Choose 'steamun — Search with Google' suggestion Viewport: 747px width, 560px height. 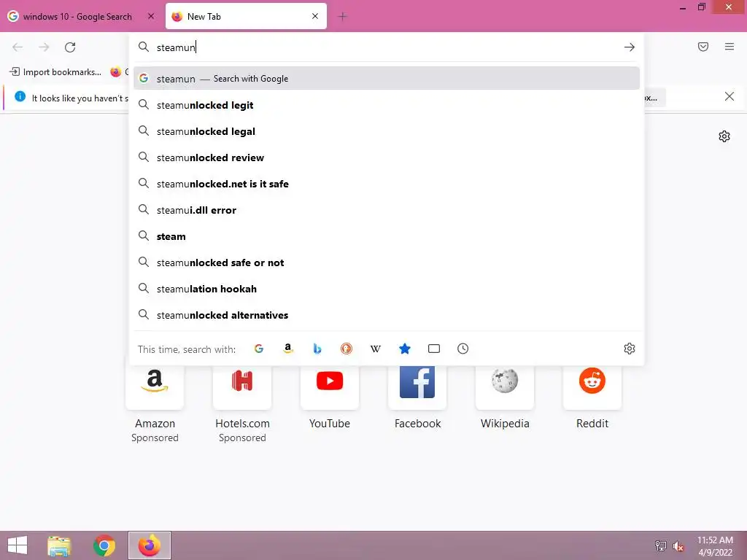[x=387, y=79]
